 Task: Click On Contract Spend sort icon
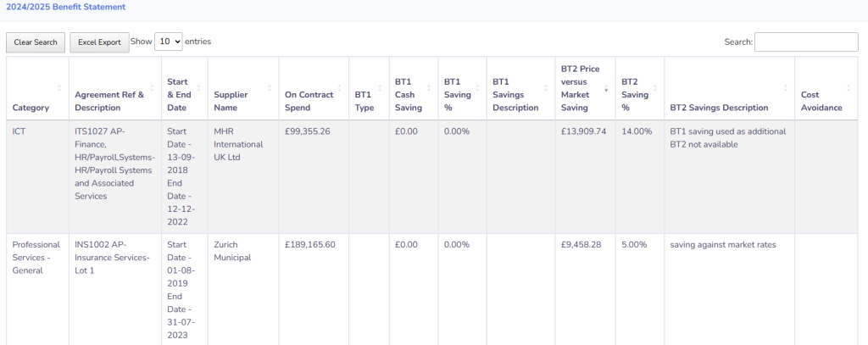(341, 88)
